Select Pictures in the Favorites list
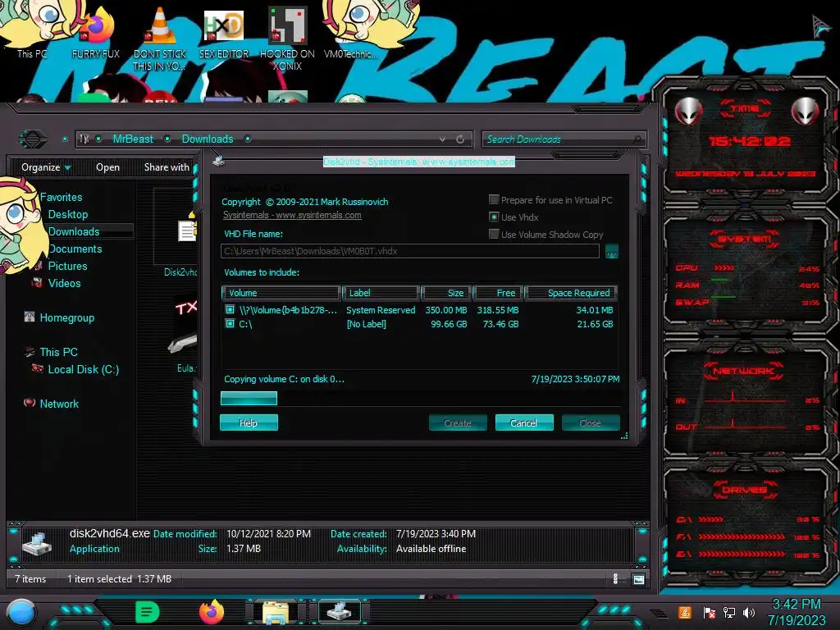 click(x=67, y=266)
